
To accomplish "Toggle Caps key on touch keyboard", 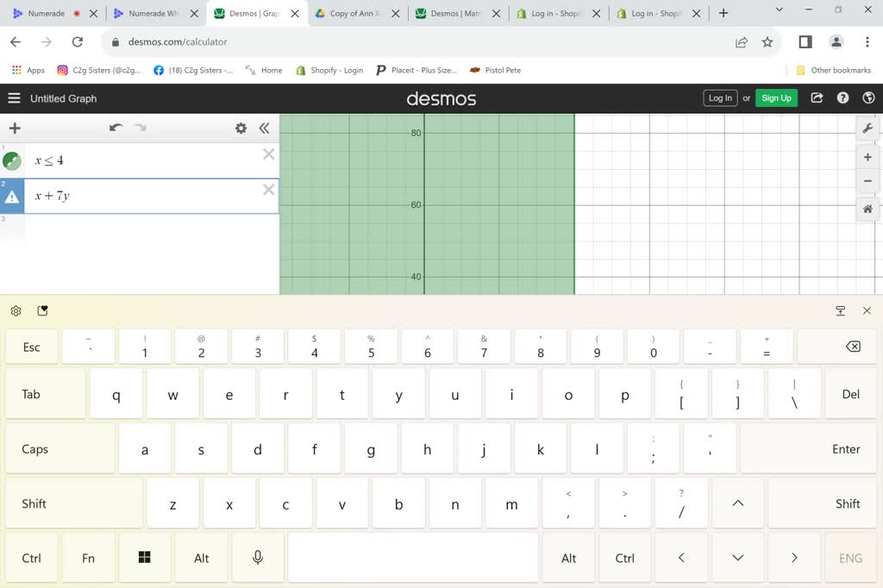I will click(x=35, y=449).
